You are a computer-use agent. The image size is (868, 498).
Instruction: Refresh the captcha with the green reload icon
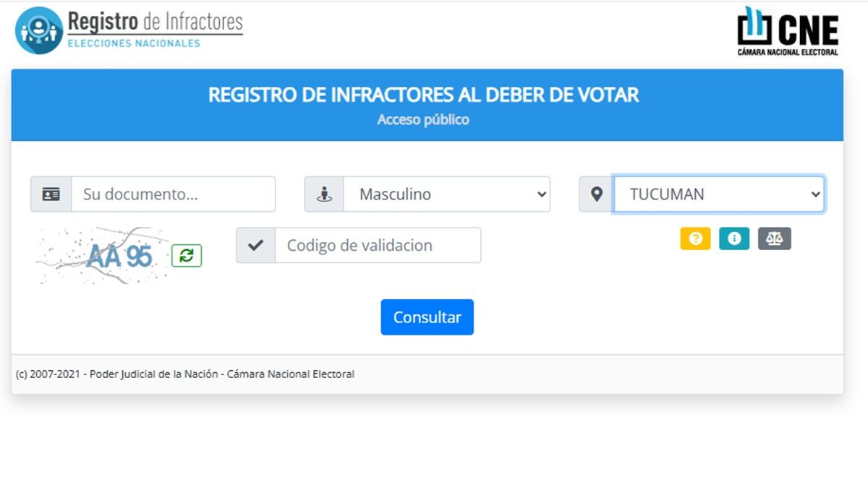tap(187, 255)
